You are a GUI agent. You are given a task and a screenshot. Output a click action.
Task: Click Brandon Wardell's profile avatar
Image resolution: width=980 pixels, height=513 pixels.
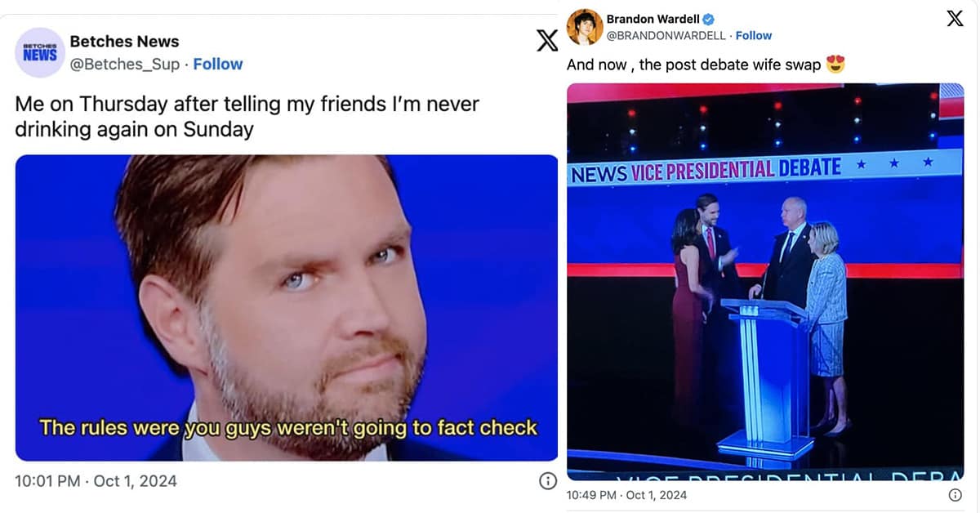[585, 27]
